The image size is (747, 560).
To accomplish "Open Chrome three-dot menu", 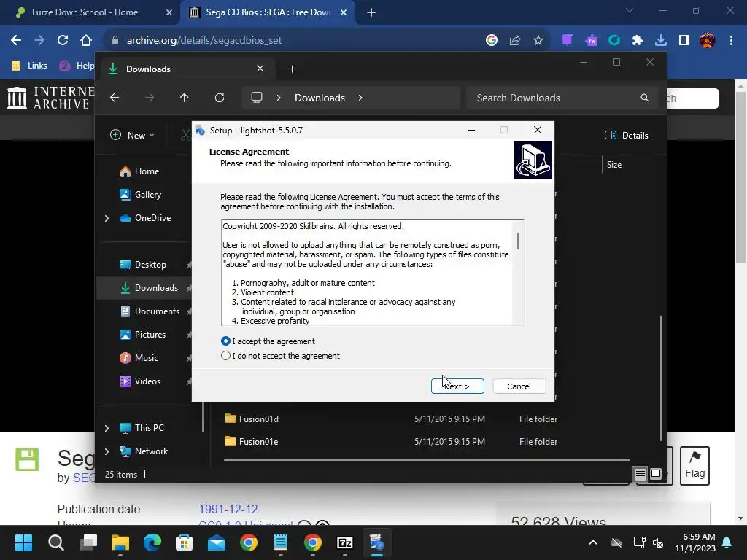I will (731, 40).
